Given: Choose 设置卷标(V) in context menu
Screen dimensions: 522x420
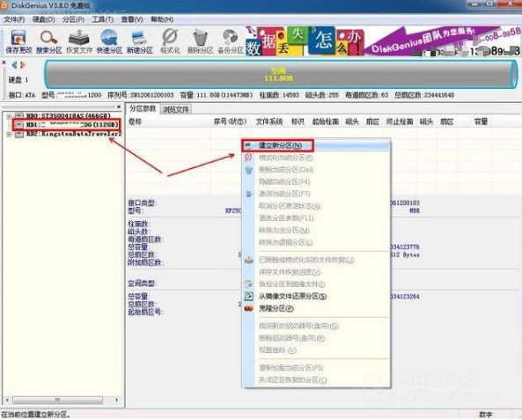Looking at the screenshot, I should (x=316, y=350).
